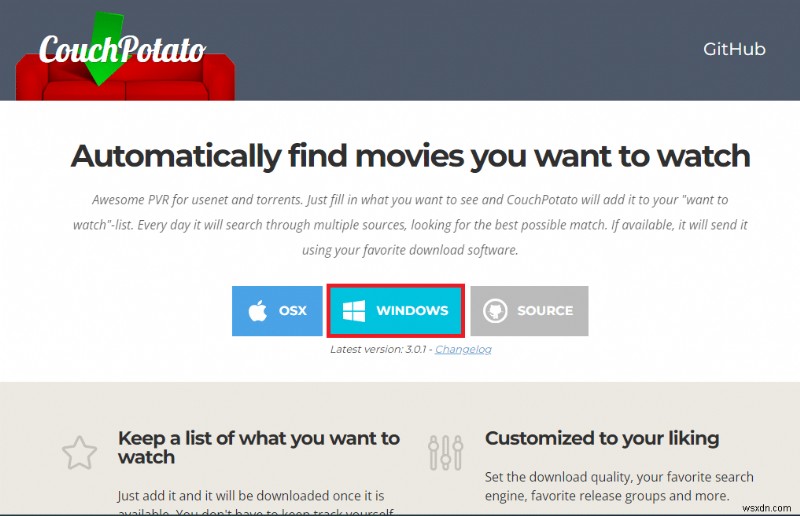Select 'Automatically find movies you want to watch' heading
The height and width of the screenshot is (516, 800).
coord(411,156)
